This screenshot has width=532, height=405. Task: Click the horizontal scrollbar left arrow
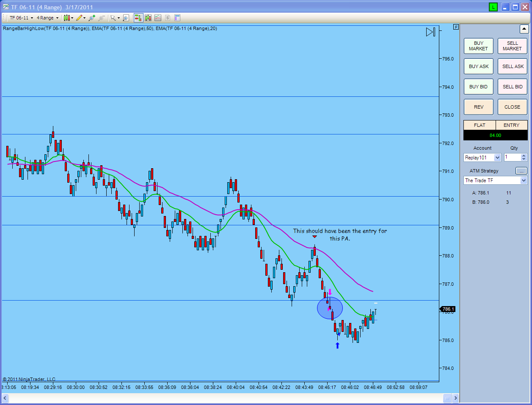[x=6, y=398]
